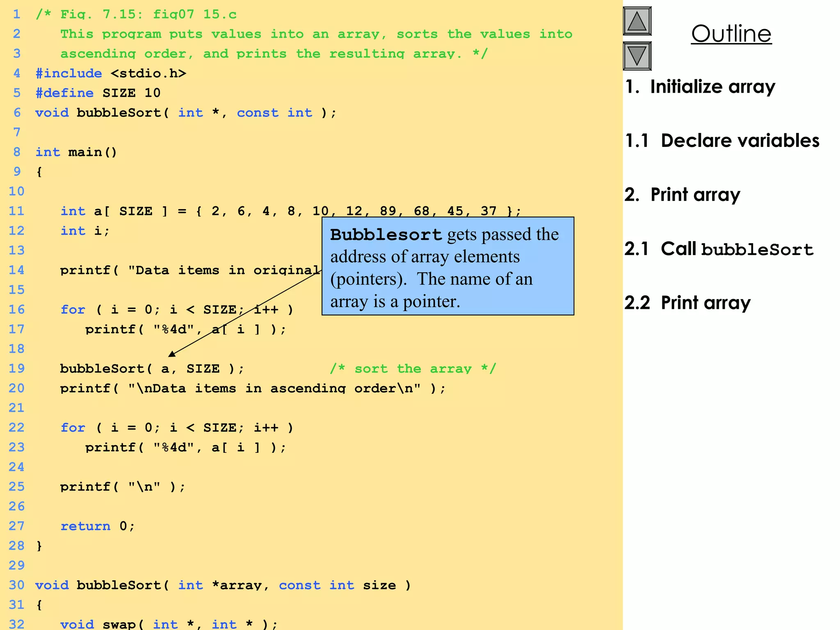
Task: Click the printf ascending order line 20
Action: [x=253, y=388]
